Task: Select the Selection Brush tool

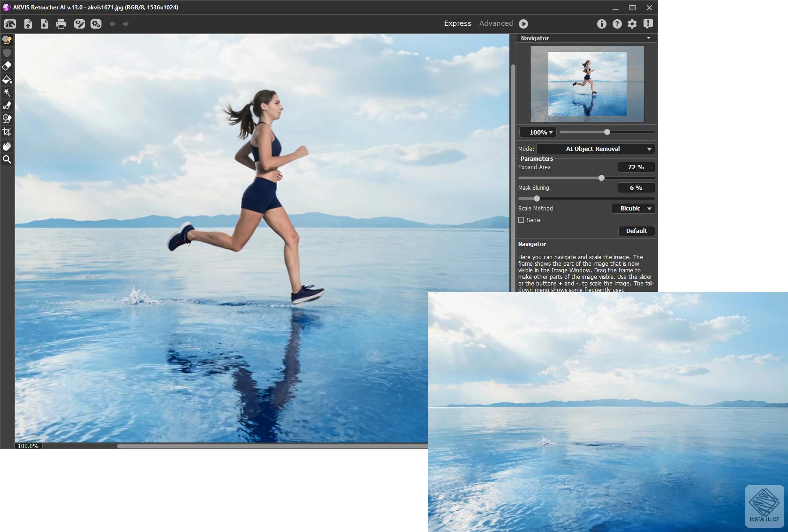Action: point(7,40)
